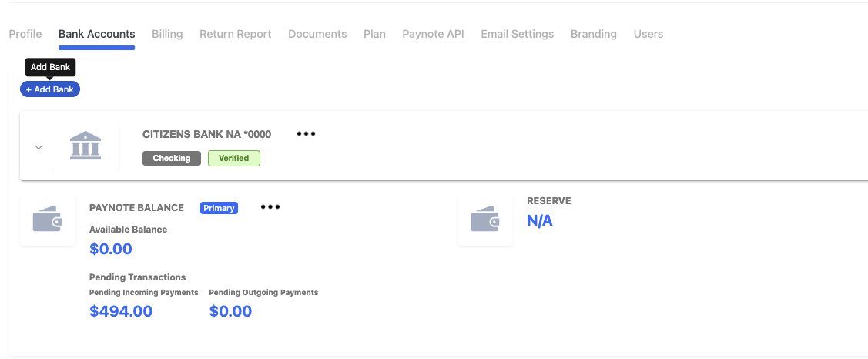Image resolution: width=868 pixels, height=359 pixels.
Task: Click the CITIZENS BANK NA *0000 title
Action: pyautogui.click(x=207, y=134)
